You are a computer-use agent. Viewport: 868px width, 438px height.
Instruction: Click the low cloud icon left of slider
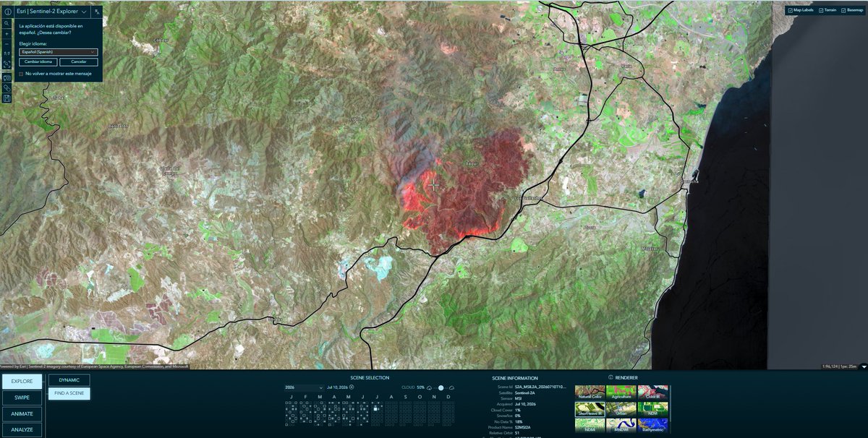[429, 388]
